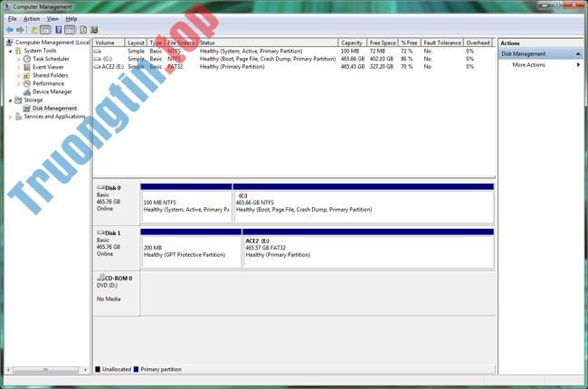The image size is (588, 389).
Task: Click the Event Viewer icon
Action: click(27, 67)
